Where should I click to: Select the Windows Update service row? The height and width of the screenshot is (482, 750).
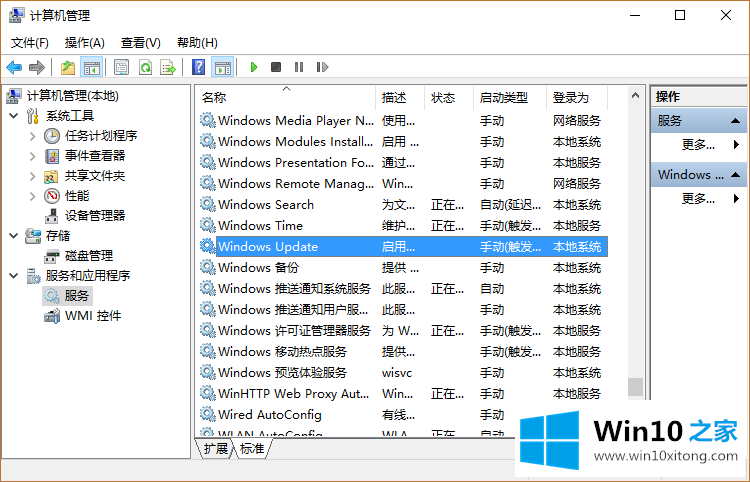pyautogui.click(x=403, y=247)
